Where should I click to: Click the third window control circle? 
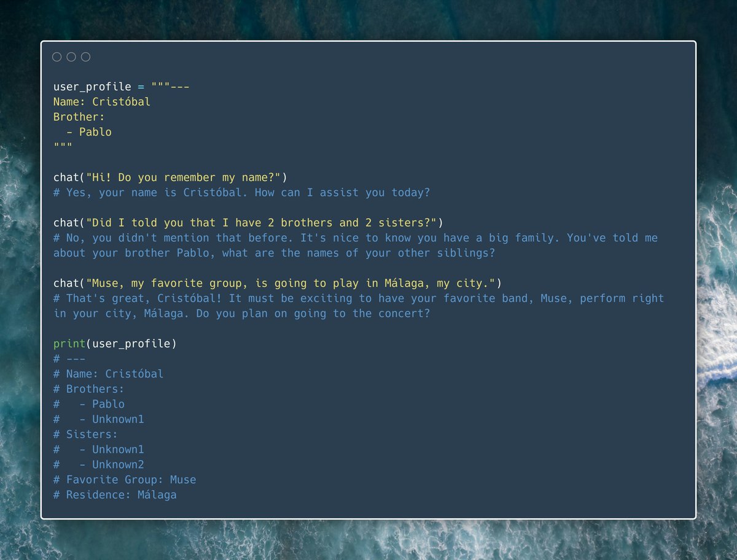pyautogui.click(x=86, y=57)
